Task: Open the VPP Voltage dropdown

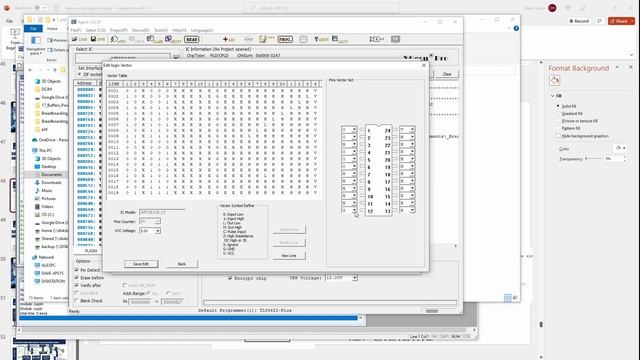Action: coord(355,278)
